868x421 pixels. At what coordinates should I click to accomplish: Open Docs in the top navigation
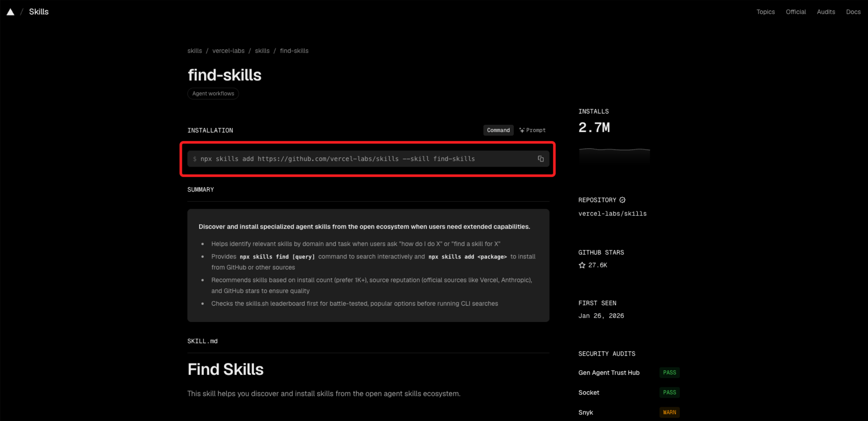(x=853, y=12)
